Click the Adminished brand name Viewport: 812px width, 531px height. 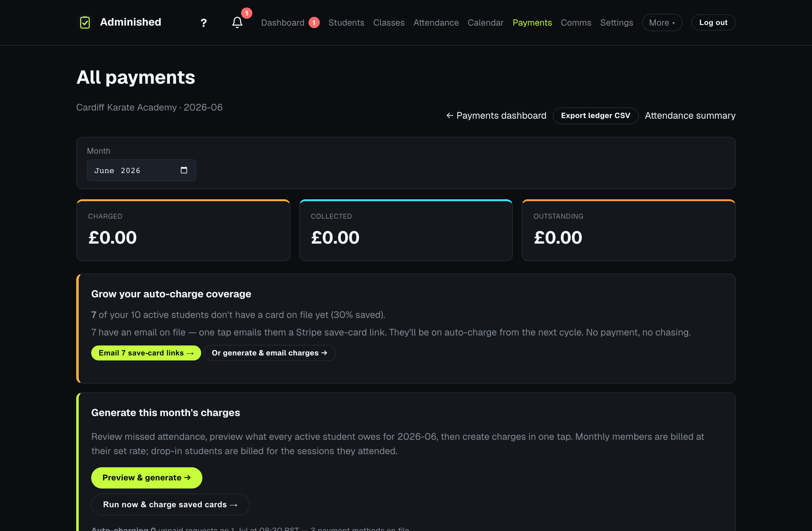(130, 22)
